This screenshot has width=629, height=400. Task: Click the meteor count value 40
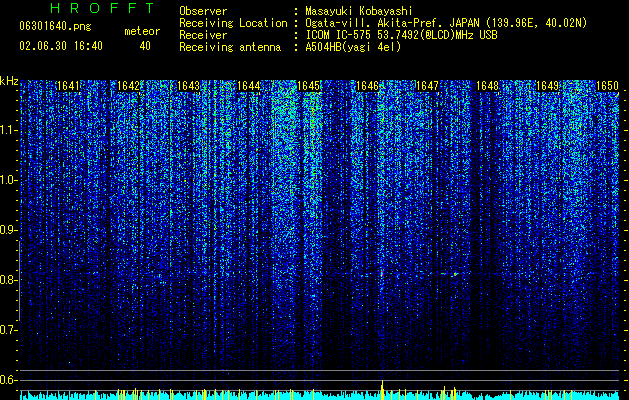[145, 46]
